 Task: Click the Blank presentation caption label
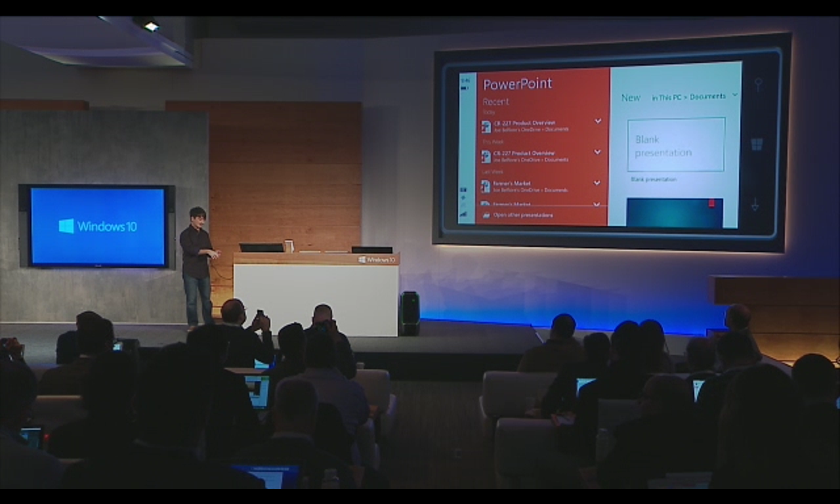tap(653, 179)
